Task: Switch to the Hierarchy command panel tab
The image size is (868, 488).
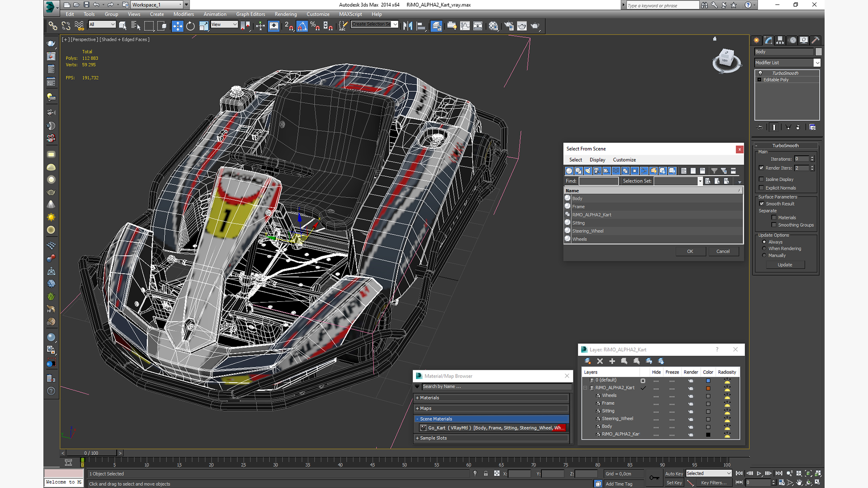Action: click(780, 40)
